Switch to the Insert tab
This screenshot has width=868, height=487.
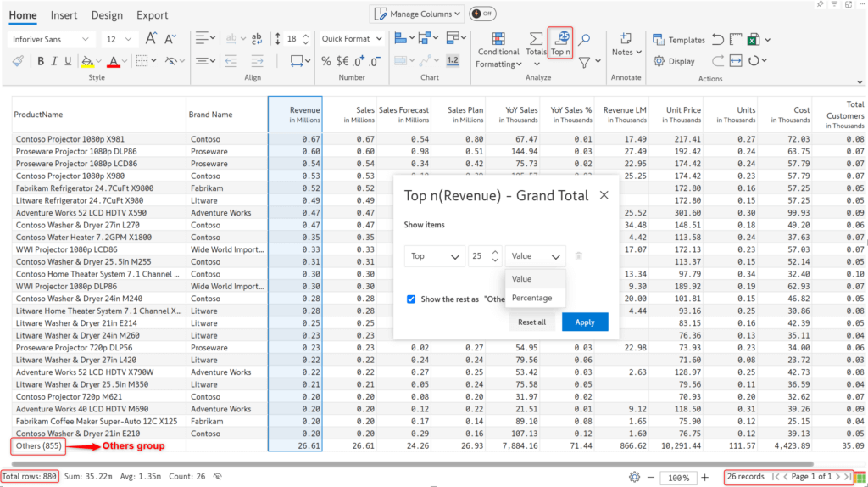point(64,15)
